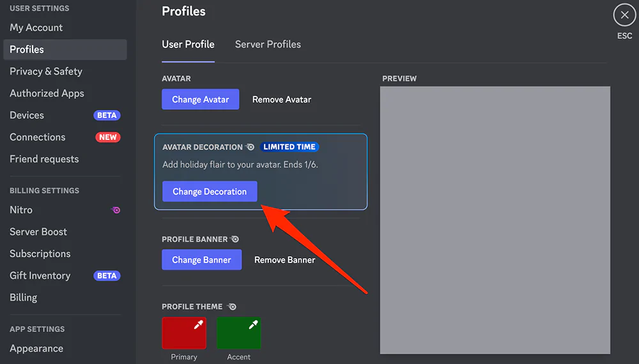The height and width of the screenshot is (364, 639).
Task: Click the BILLING SETTINGS section header
Action: tap(45, 190)
